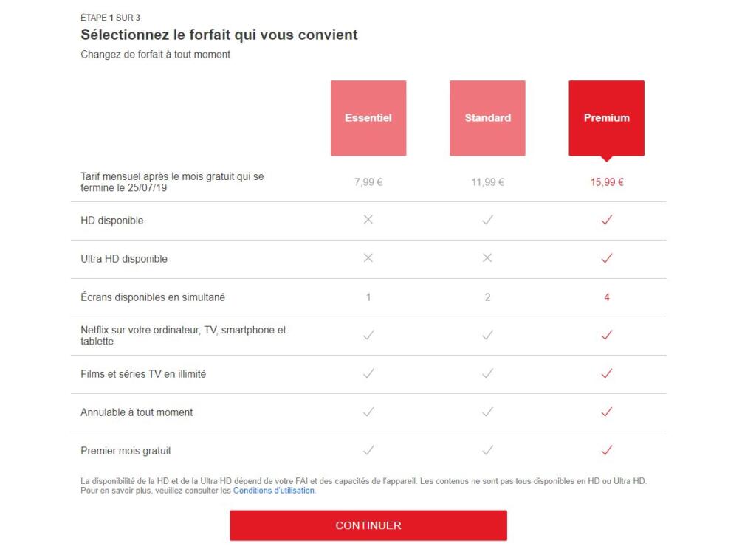Click the X mark under Essentiel for HD disponible
Screen dimensions: 756x560
click(x=368, y=220)
